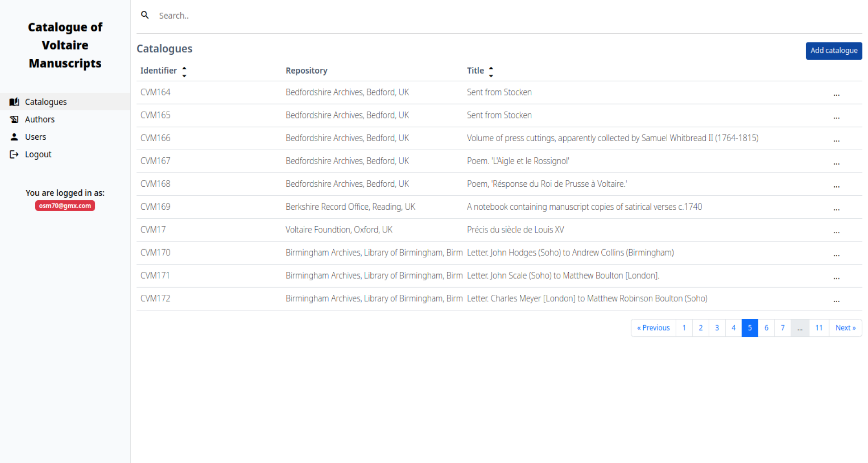This screenshot has height=463, width=868.
Task: Click the Logout arrow icon
Action: pos(14,155)
